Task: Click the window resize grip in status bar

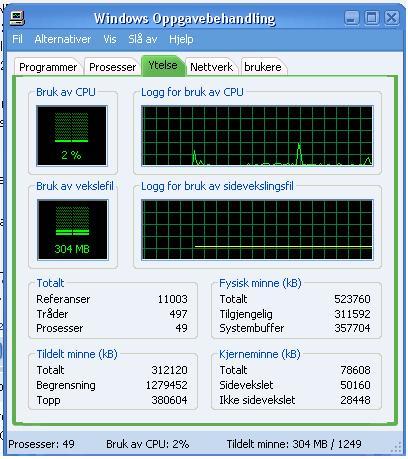Action: pos(397,447)
